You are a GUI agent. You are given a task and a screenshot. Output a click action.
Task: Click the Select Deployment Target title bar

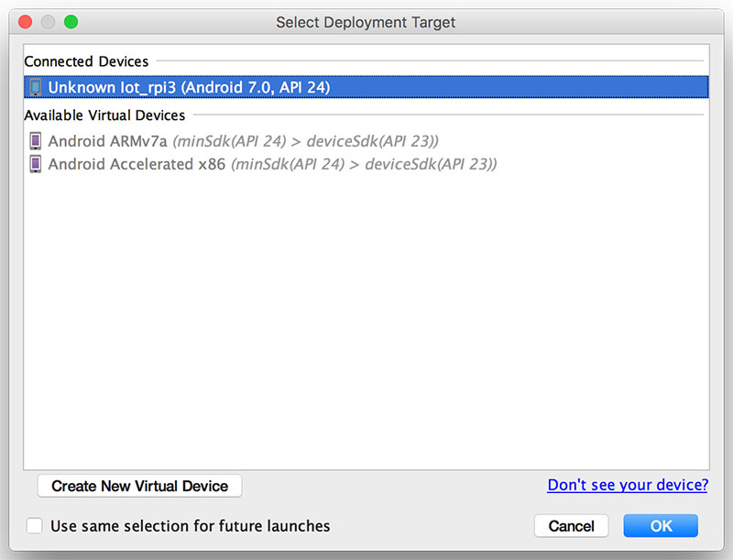366,22
